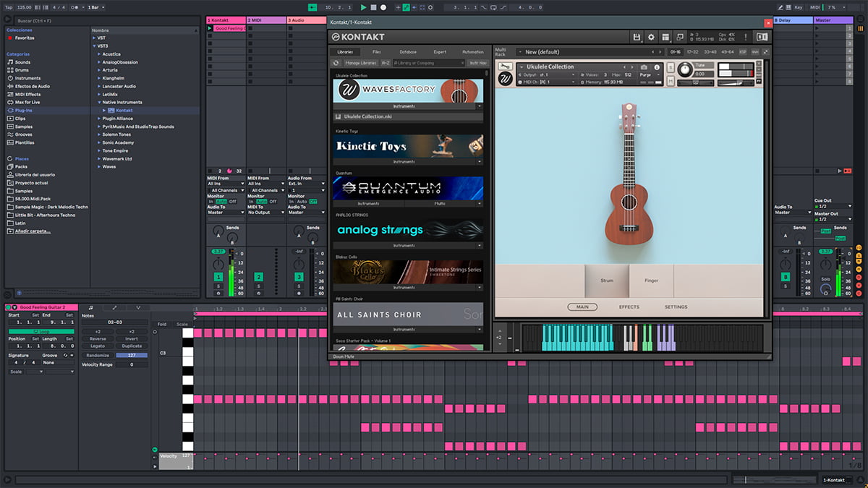Select the Finger mode button
Viewport: 868px width, 488px height.
click(651, 281)
